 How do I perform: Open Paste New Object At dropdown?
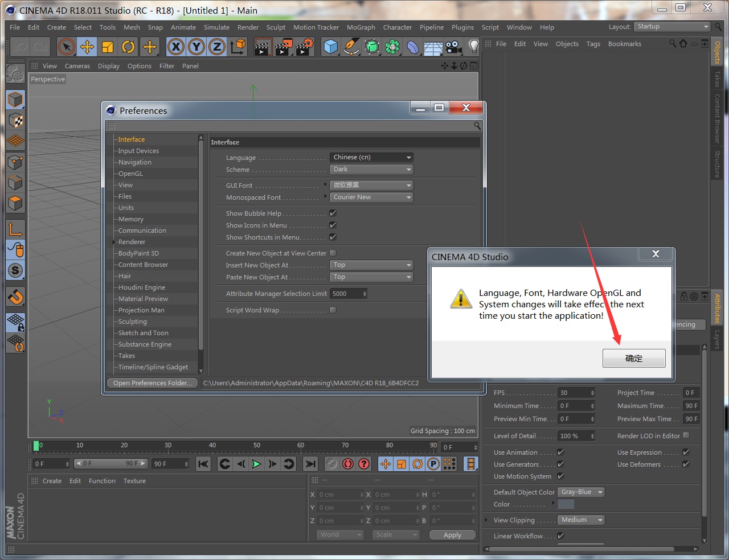coord(371,277)
